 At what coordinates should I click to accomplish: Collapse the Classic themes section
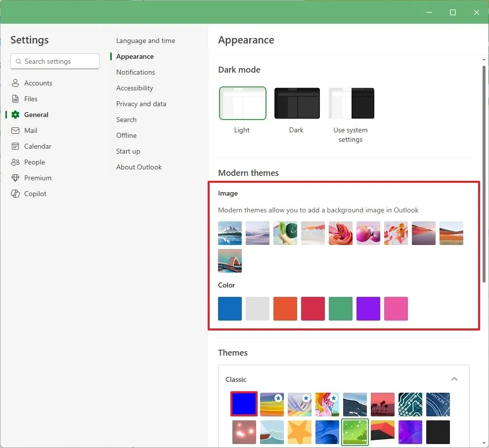point(454,379)
